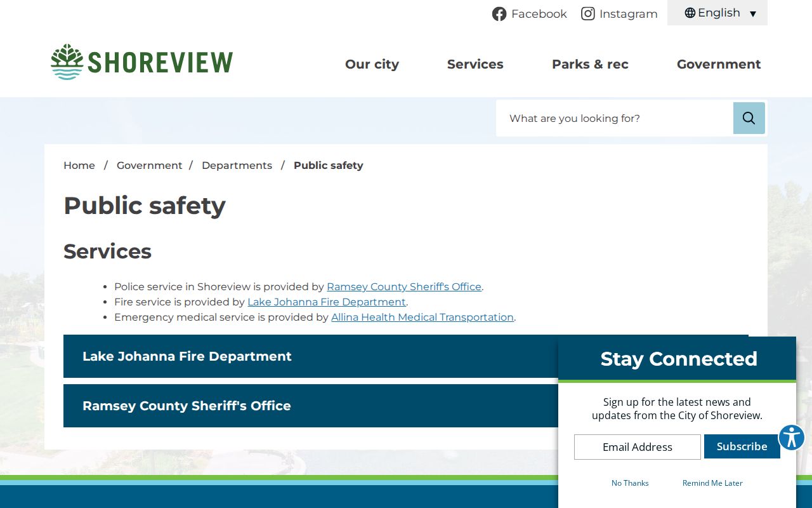Dismiss popup with No Thanks

click(630, 483)
